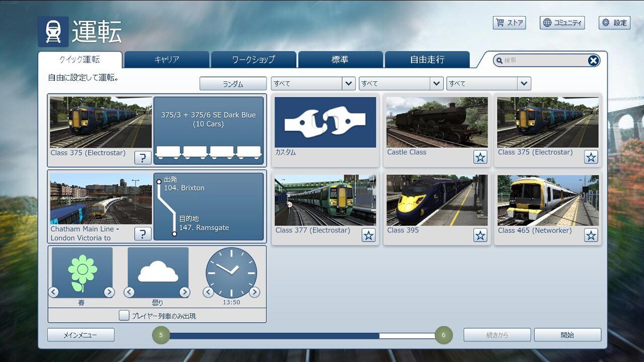644x362 pixels.
Task: Favorite the Class 395 train
Action: (480, 235)
